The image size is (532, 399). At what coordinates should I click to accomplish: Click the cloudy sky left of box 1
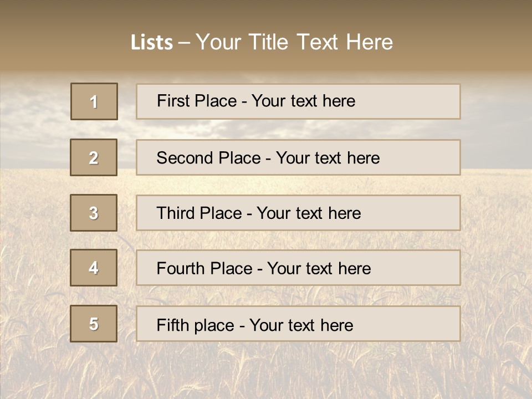point(33,111)
